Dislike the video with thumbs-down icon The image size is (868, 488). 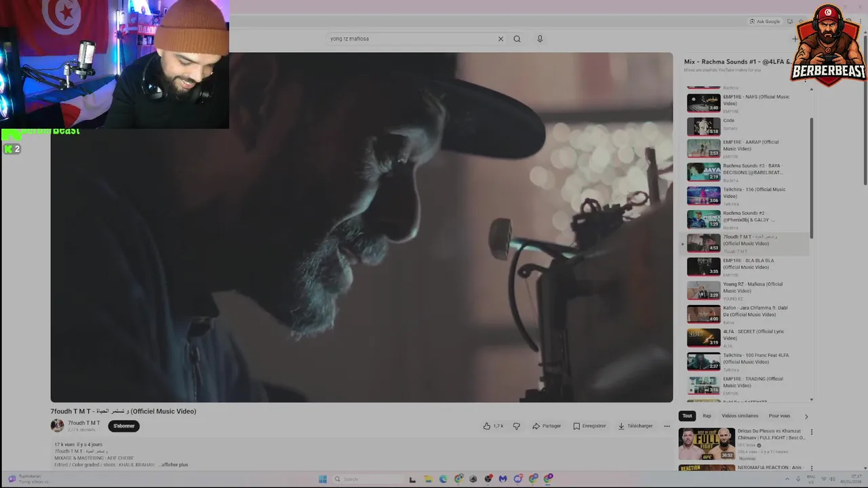pyautogui.click(x=517, y=426)
